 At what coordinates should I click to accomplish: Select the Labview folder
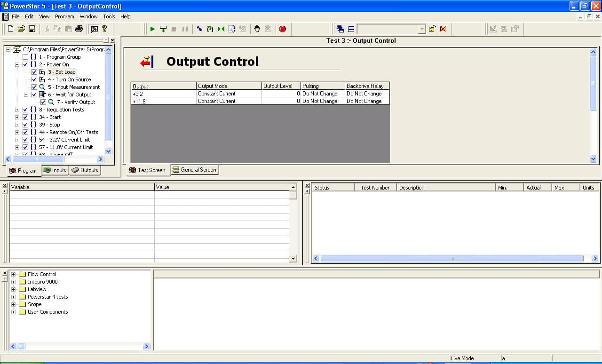(37, 289)
